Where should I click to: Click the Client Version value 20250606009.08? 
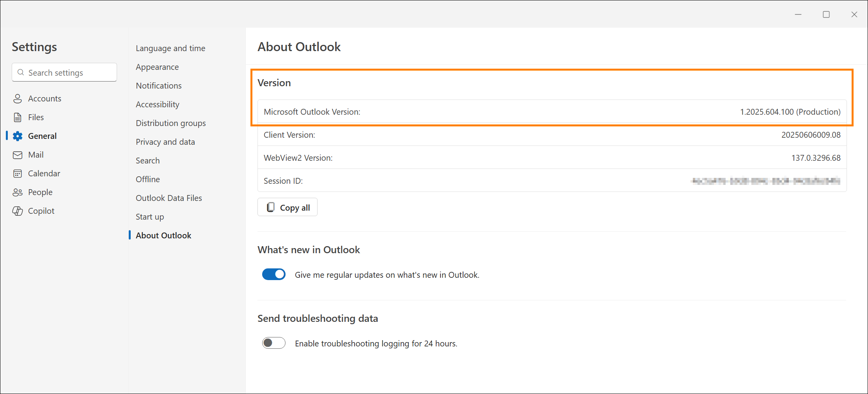pyautogui.click(x=811, y=135)
